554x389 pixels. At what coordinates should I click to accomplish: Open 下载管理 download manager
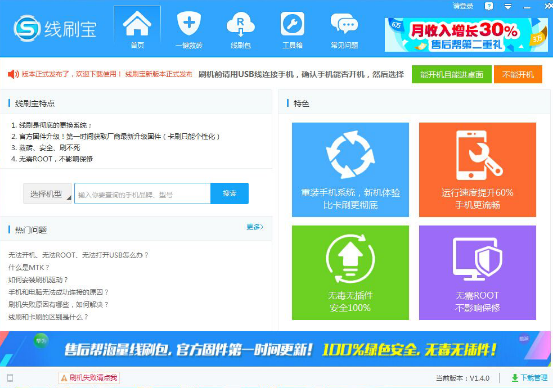[x=530, y=378]
